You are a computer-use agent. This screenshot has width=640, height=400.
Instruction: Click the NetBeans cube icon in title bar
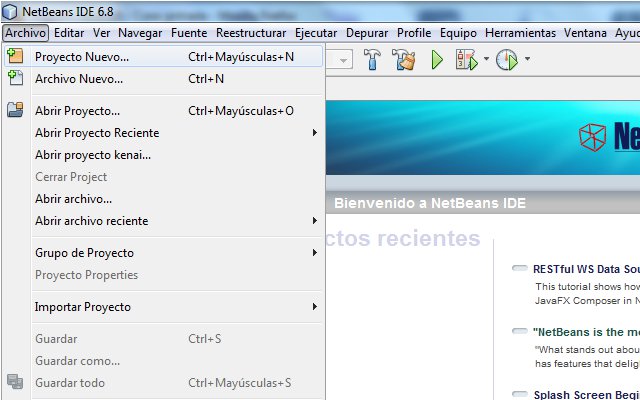click(x=10, y=12)
